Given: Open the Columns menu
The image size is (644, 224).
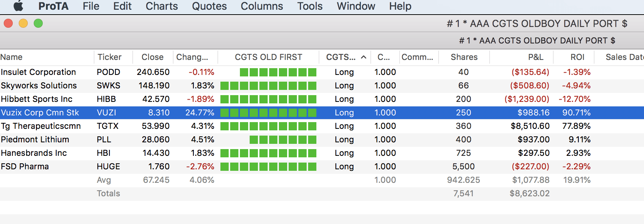Looking at the screenshot, I should (x=262, y=6).
